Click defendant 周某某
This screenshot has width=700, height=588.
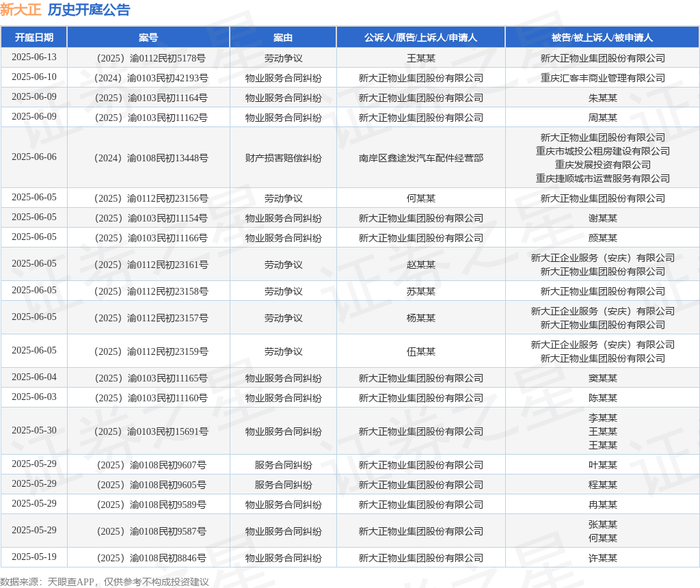coord(602,118)
